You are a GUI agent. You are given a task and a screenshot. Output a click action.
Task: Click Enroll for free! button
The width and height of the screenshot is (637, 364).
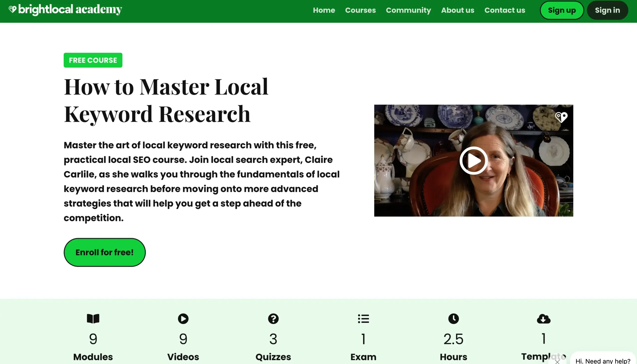(x=105, y=252)
